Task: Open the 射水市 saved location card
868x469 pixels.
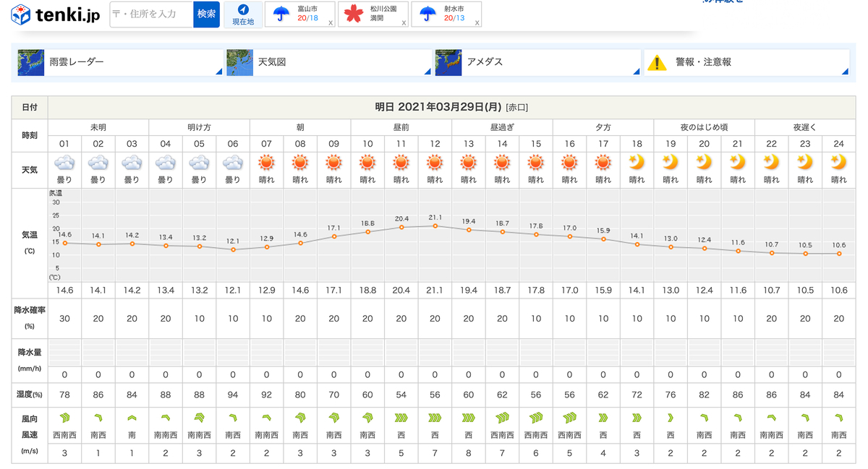Action: point(446,14)
